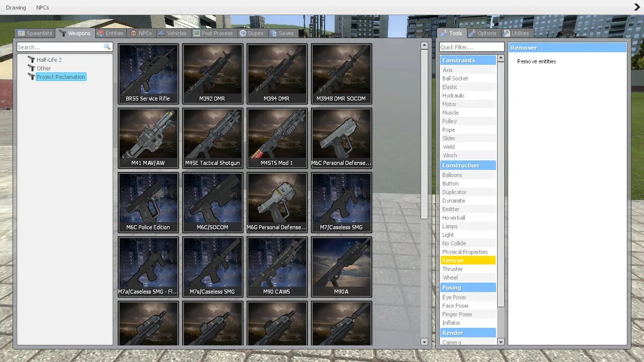
Task: Choose the M7/Caseless SMG
Action: (342, 203)
